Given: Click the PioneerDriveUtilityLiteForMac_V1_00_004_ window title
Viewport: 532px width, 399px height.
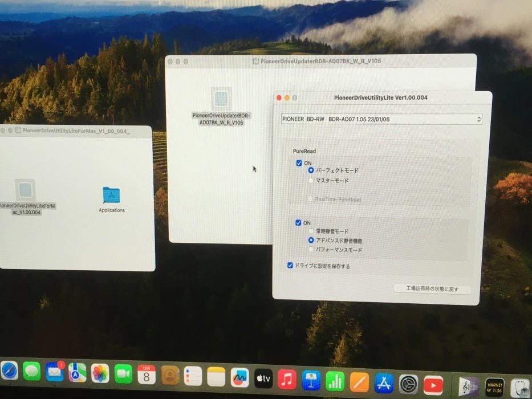Looking at the screenshot, I should [x=76, y=131].
